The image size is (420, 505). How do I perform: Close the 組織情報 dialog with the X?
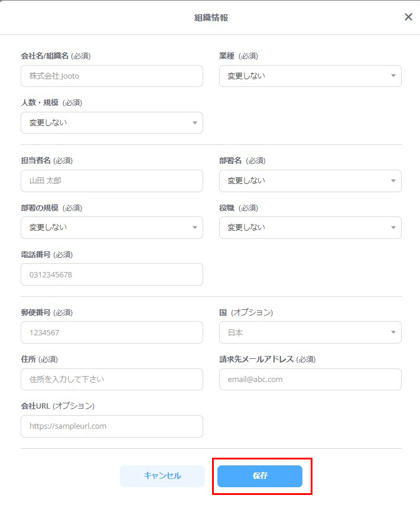tap(408, 17)
